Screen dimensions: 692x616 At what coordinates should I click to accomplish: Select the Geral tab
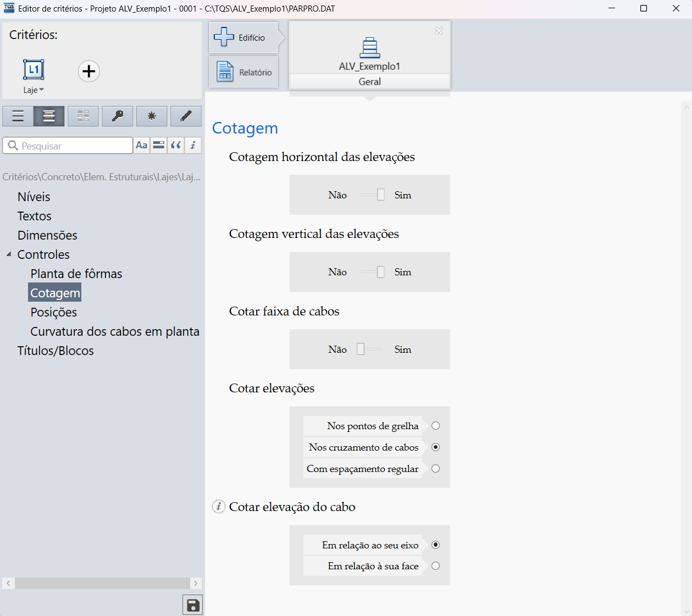369,81
